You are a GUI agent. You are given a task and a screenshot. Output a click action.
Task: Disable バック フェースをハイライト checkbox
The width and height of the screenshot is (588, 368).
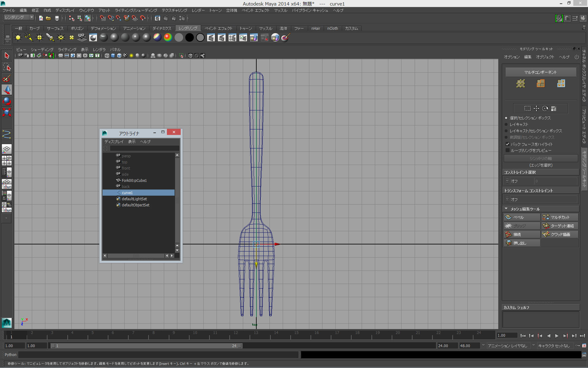[x=507, y=144]
